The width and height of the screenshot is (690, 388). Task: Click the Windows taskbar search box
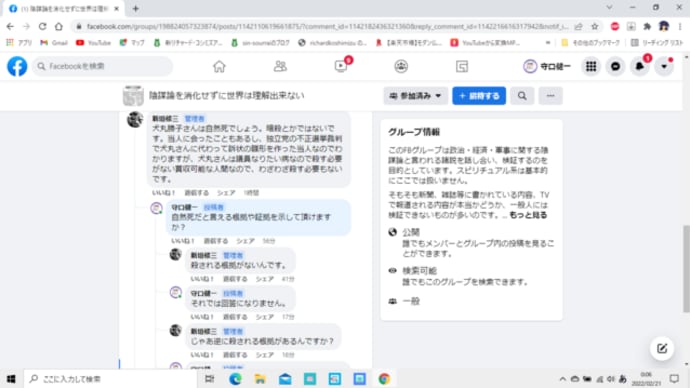point(110,379)
